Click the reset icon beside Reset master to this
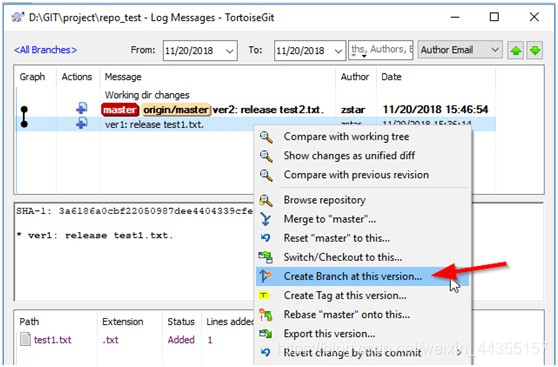The image size is (558, 367). coord(265,238)
